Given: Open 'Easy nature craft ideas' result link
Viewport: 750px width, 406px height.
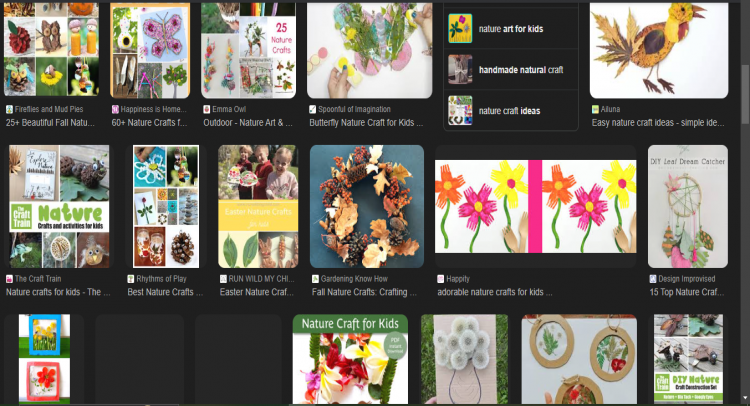Looking at the screenshot, I should 658,123.
